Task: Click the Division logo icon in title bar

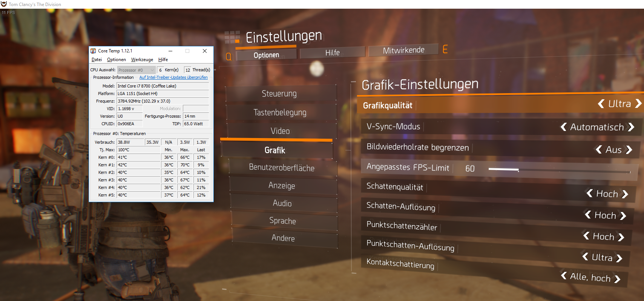Action: tap(4, 4)
